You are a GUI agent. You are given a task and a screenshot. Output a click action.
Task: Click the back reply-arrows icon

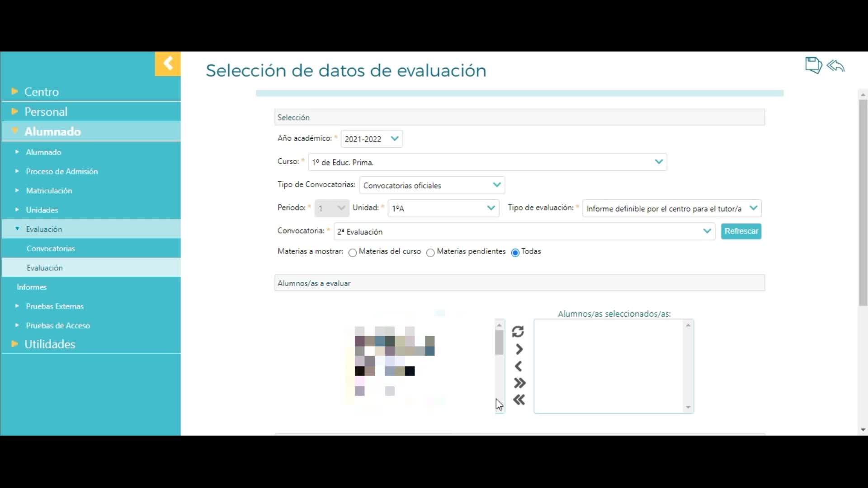(x=836, y=66)
